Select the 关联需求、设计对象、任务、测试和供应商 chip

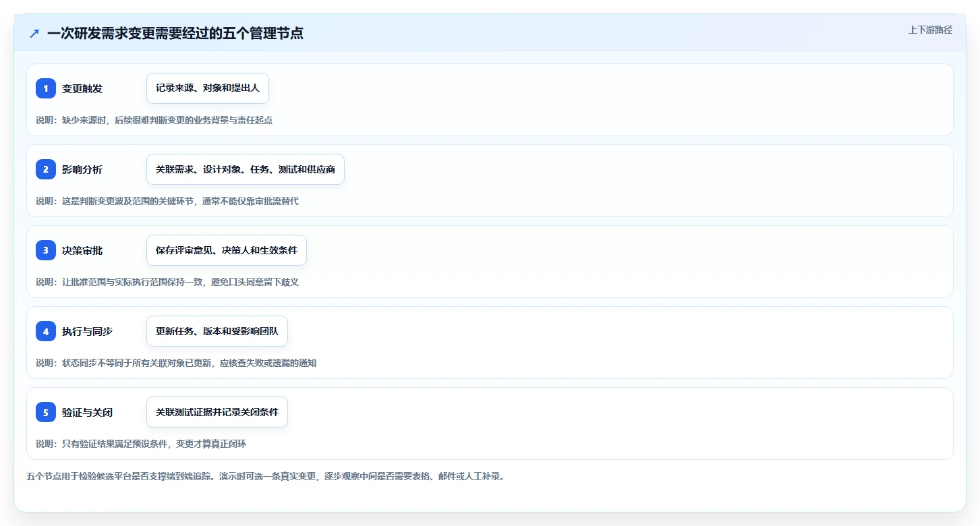pyautogui.click(x=246, y=169)
